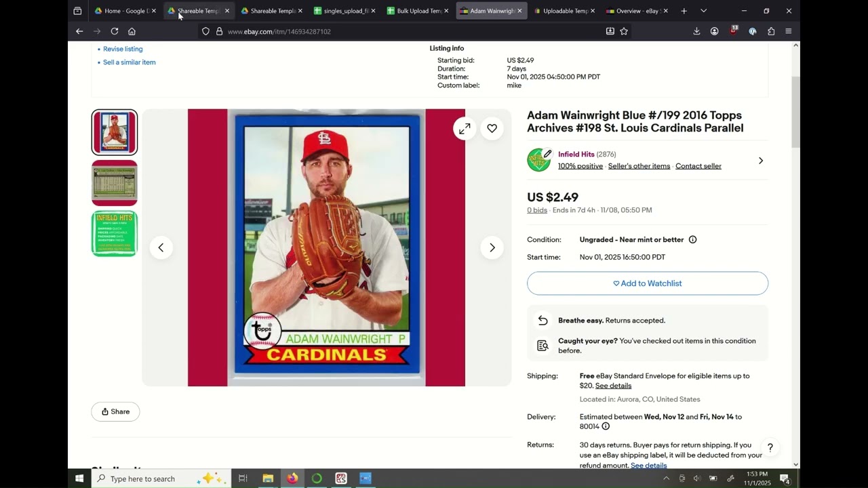Click the Contact seller link
The image size is (868, 488).
tap(698, 166)
